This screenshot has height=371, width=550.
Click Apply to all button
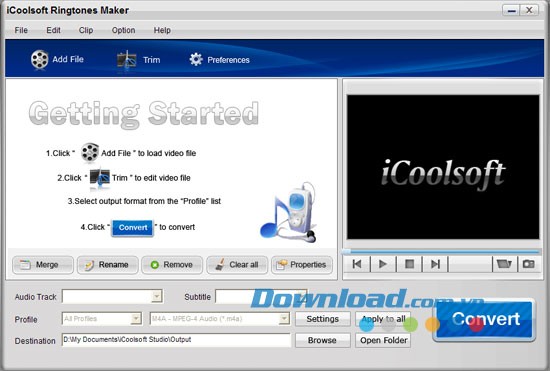[383, 319]
